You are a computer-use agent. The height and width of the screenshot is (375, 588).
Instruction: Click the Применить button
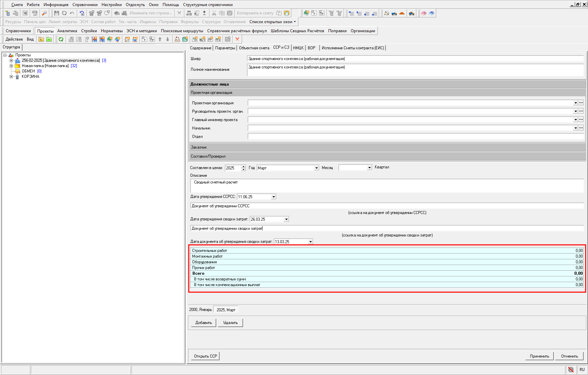[x=539, y=356]
